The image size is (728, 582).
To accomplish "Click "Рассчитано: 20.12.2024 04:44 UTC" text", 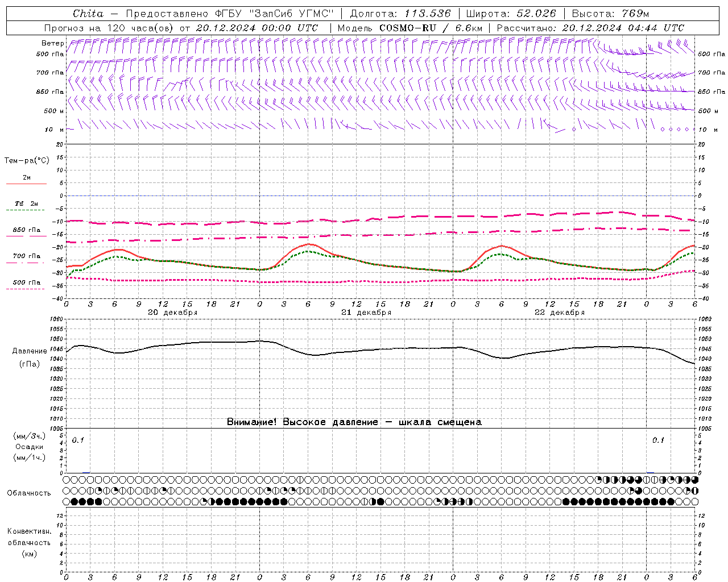I will 590,28.
